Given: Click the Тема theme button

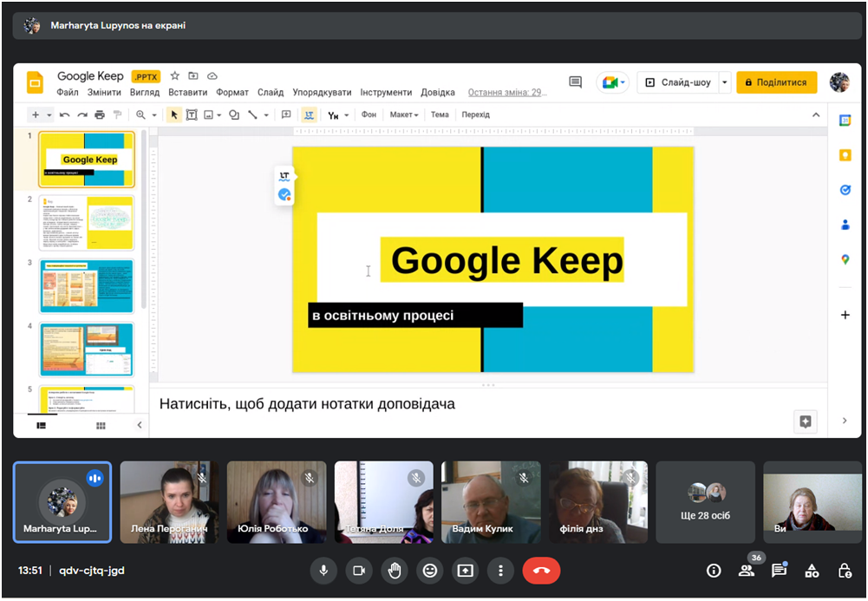Looking at the screenshot, I should click(440, 114).
